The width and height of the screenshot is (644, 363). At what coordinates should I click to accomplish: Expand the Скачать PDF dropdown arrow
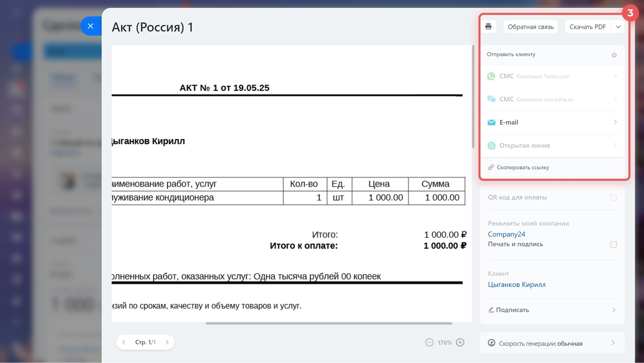tap(618, 27)
